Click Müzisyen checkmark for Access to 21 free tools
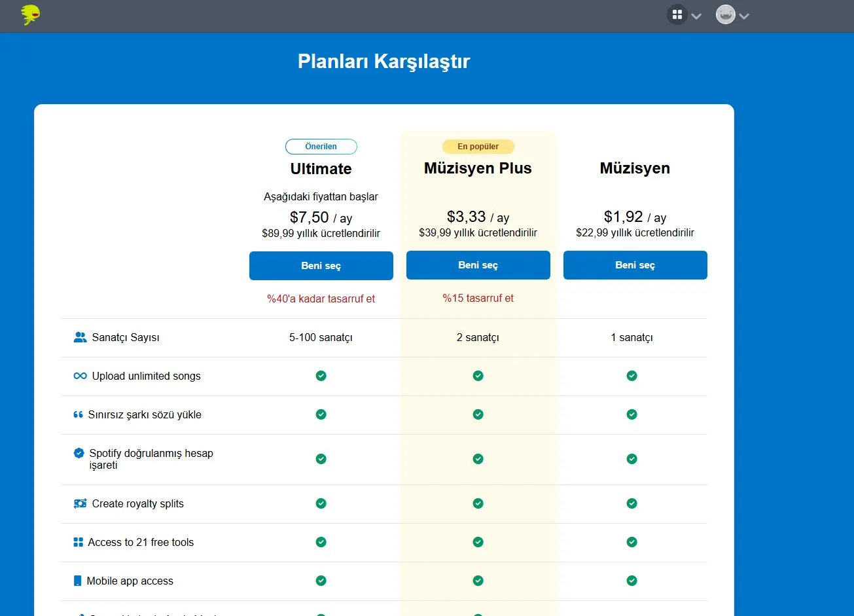 click(x=632, y=542)
